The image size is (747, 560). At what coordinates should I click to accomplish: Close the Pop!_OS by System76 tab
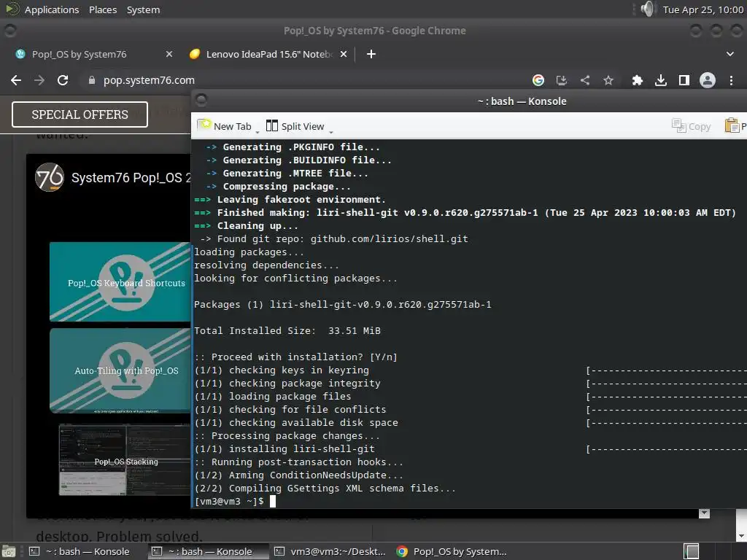[x=169, y=54]
